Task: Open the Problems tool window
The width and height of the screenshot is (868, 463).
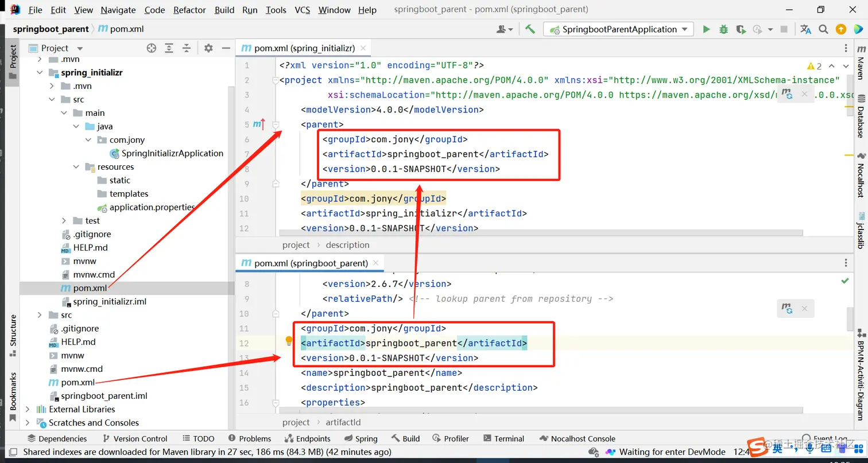Action: click(249, 438)
